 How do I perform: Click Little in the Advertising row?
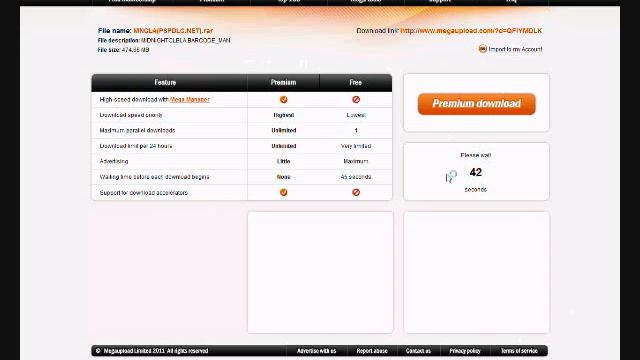pos(283,161)
